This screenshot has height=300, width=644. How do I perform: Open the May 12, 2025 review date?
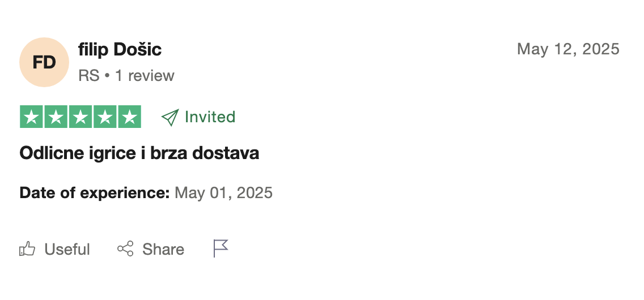(x=568, y=49)
